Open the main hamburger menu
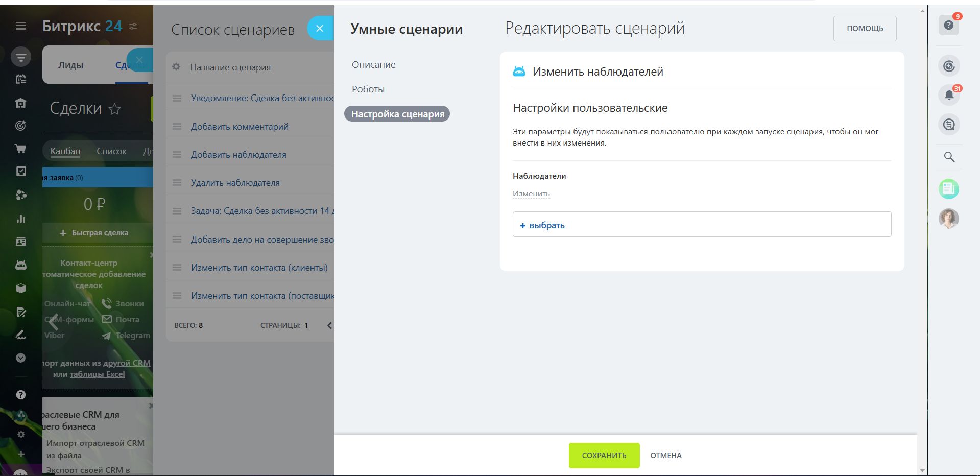This screenshot has height=476, width=980. click(x=21, y=26)
